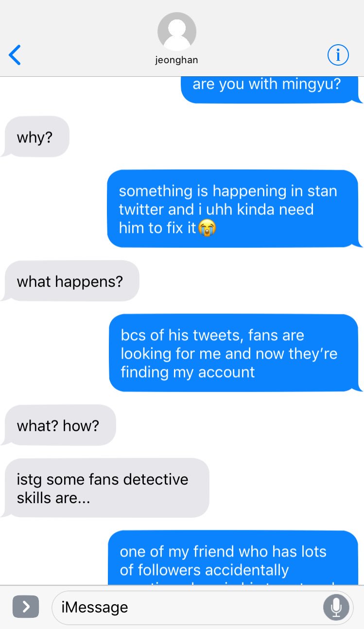
Task: Tap the "bcs of his tweets" blue bubble
Action: click(x=235, y=353)
